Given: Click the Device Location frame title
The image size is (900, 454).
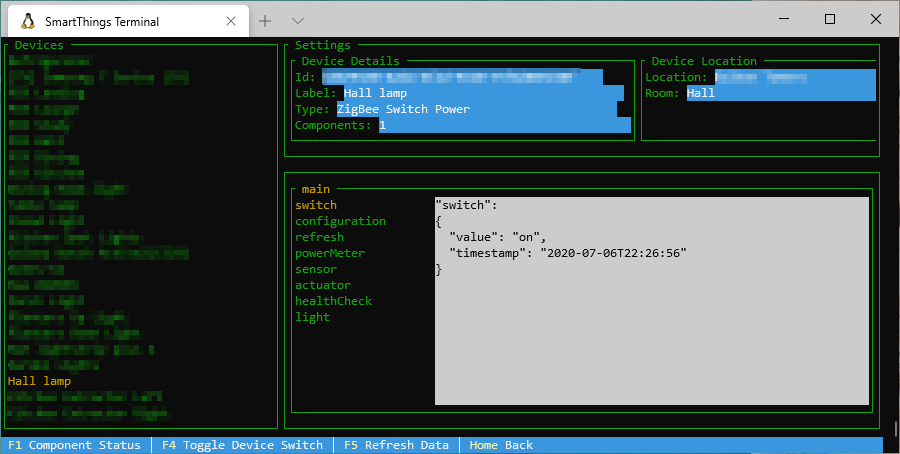Looking at the screenshot, I should pyautogui.click(x=704, y=61).
